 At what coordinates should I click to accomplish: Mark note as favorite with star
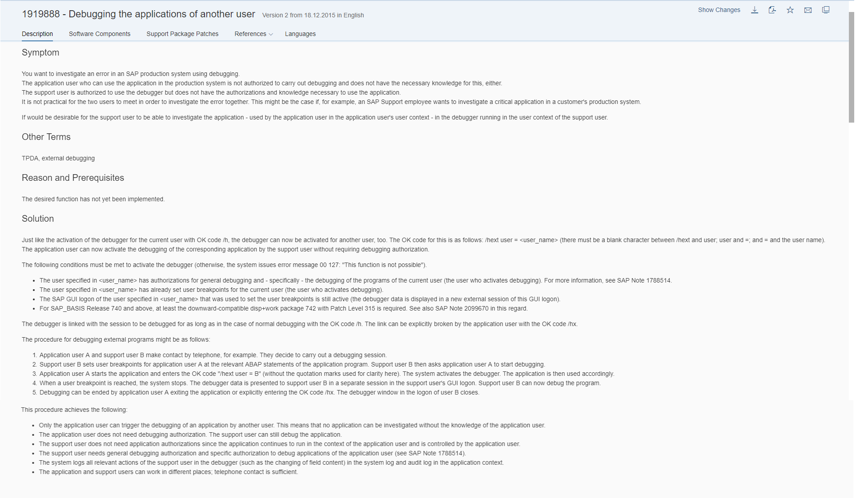click(790, 10)
